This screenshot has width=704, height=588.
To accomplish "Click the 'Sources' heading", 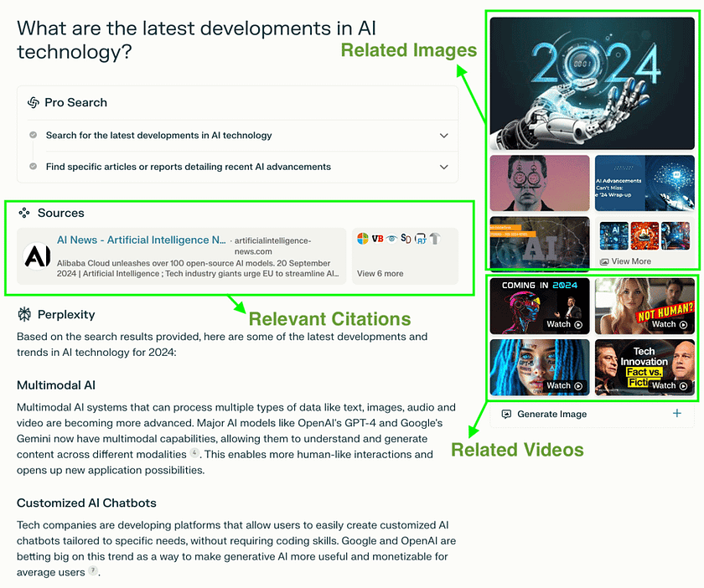I will coord(60,213).
